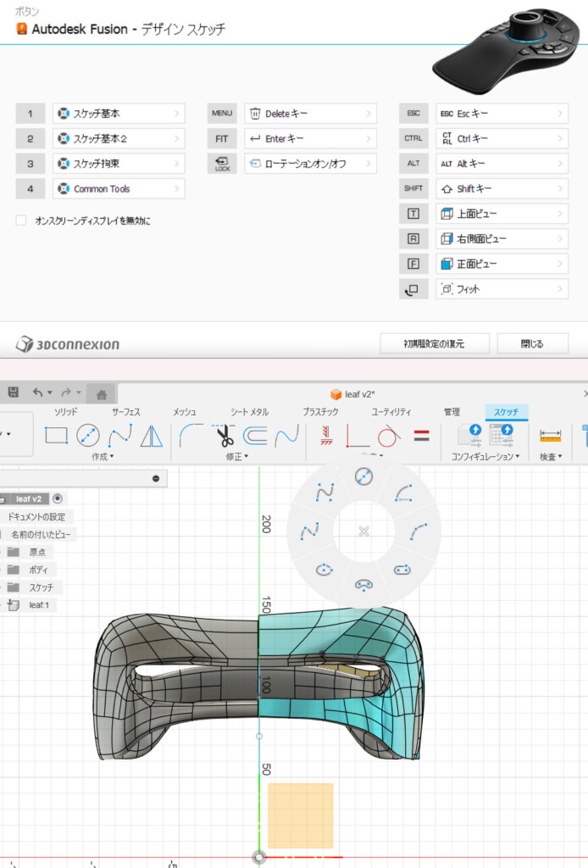Open ローテーションオン/オフ assignment row
The image size is (588, 868).
[310, 164]
